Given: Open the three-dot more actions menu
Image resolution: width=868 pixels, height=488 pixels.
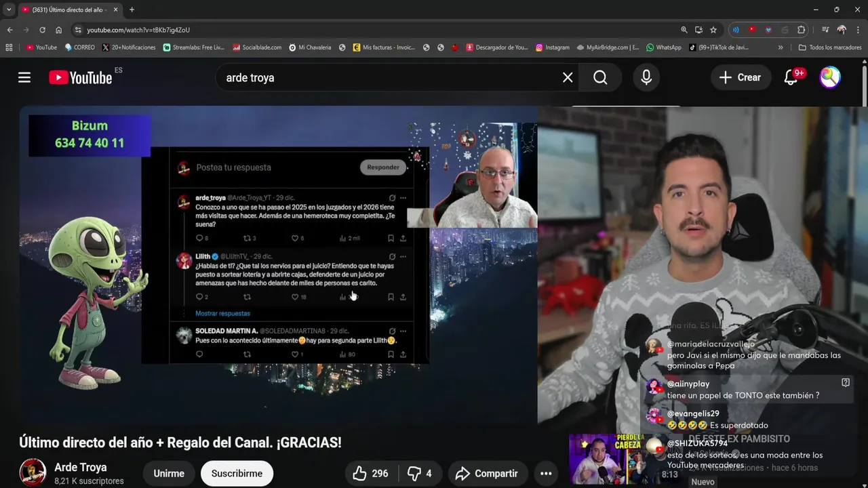Looking at the screenshot, I should tap(546, 474).
